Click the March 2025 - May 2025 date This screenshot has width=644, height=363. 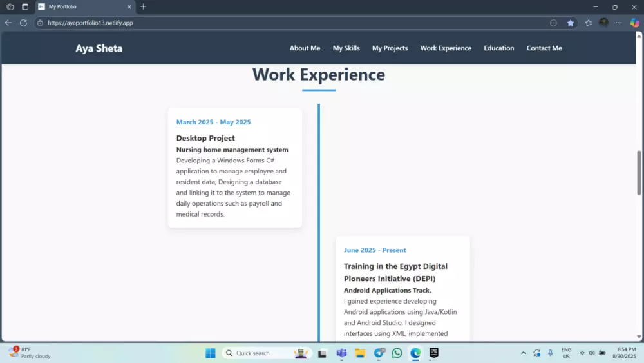click(214, 122)
